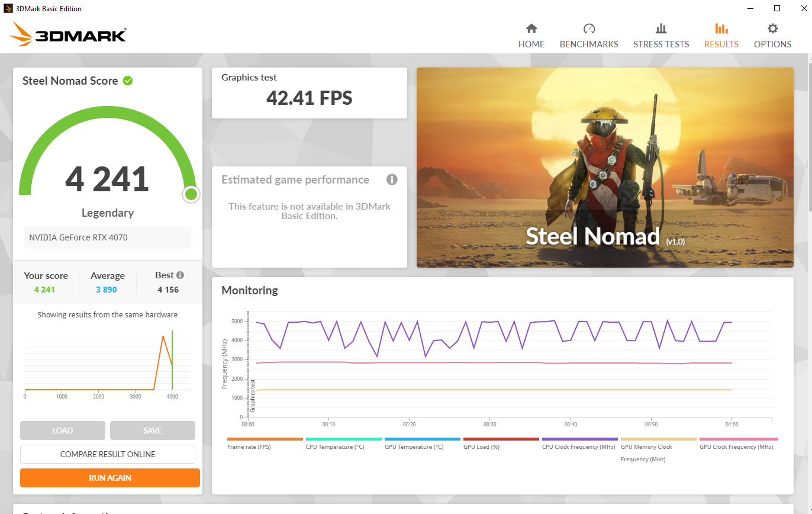812x514 pixels.
Task: Click the Average score 3 890
Action: click(x=107, y=290)
